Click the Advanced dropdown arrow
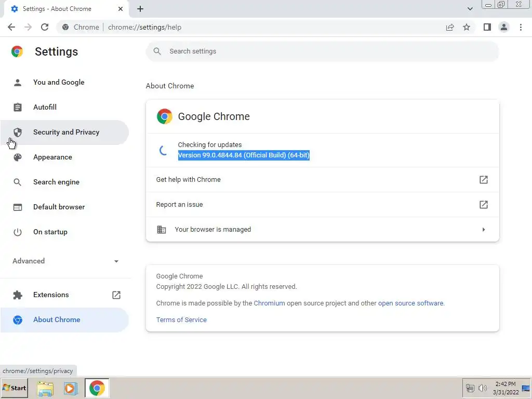The width and height of the screenshot is (532, 399). click(x=116, y=261)
